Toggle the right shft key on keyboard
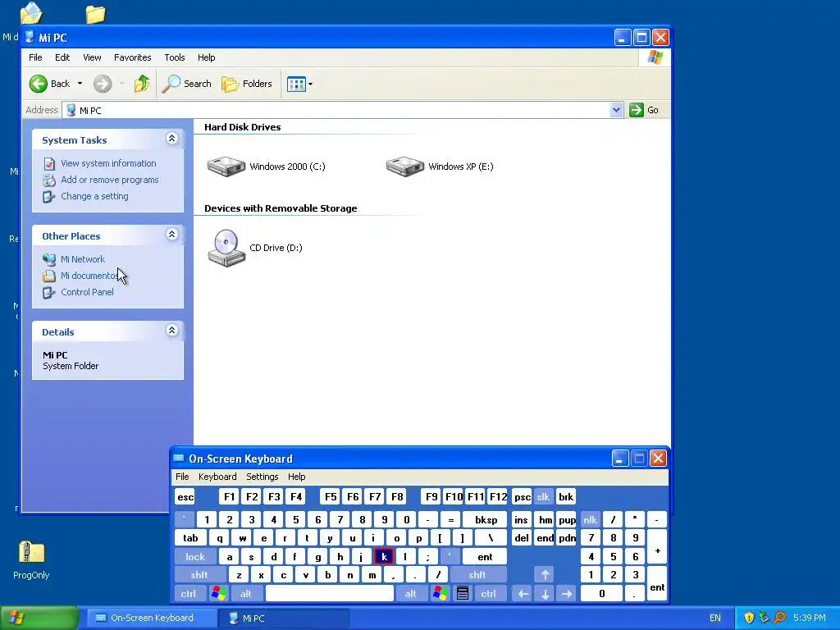The width and height of the screenshot is (840, 630). tap(477, 575)
